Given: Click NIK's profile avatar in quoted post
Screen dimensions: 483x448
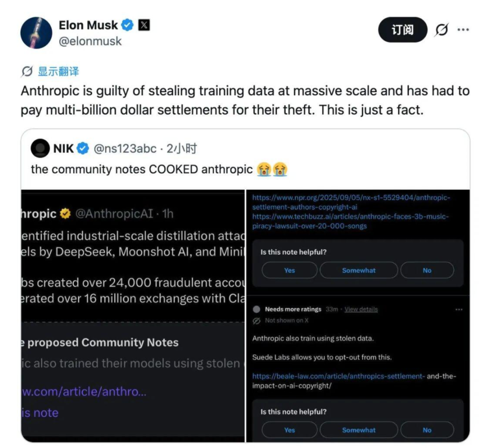Looking at the screenshot, I should coord(40,149).
